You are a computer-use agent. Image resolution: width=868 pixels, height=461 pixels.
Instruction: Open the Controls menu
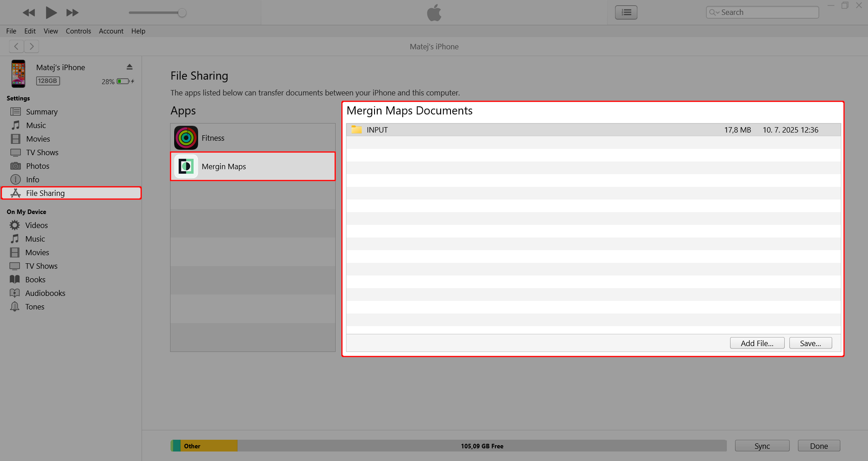click(78, 31)
